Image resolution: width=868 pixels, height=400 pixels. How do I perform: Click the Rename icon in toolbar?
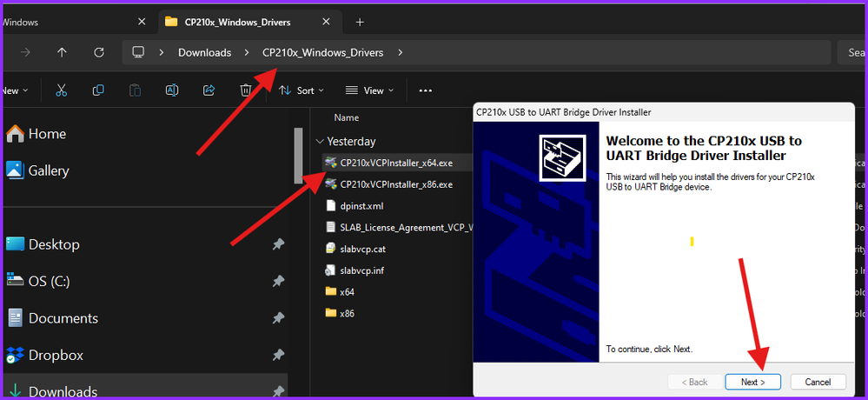172,90
